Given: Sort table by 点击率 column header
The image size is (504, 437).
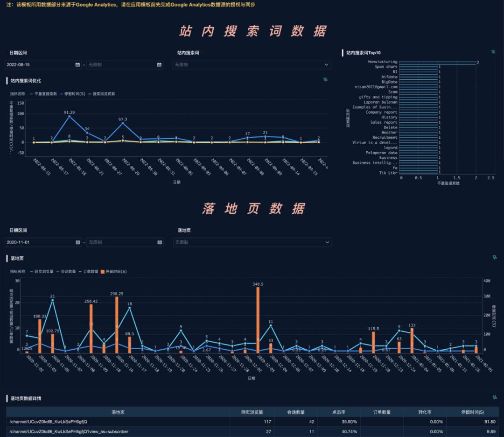Looking at the screenshot, I should [x=339, y=412].
